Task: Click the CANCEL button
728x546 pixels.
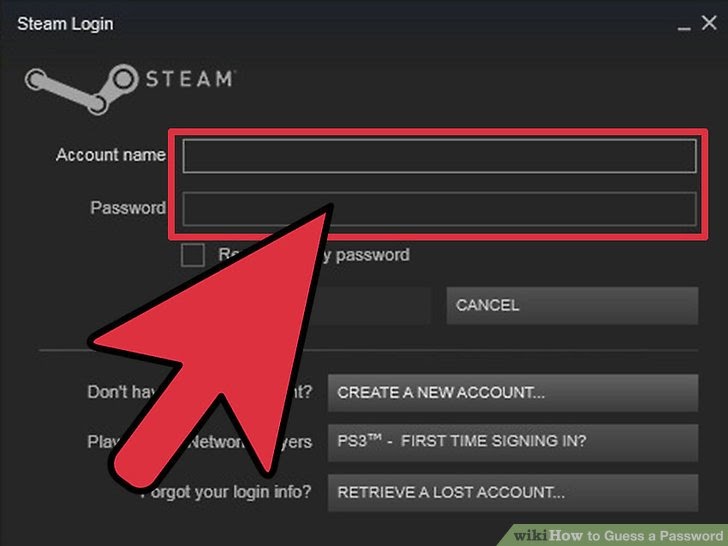Action: coord(572,306)
